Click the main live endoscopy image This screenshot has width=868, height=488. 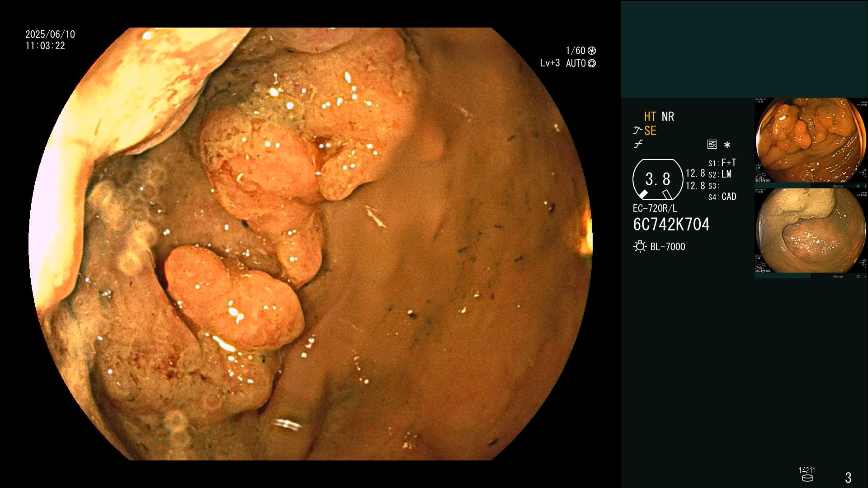[310, 244]
